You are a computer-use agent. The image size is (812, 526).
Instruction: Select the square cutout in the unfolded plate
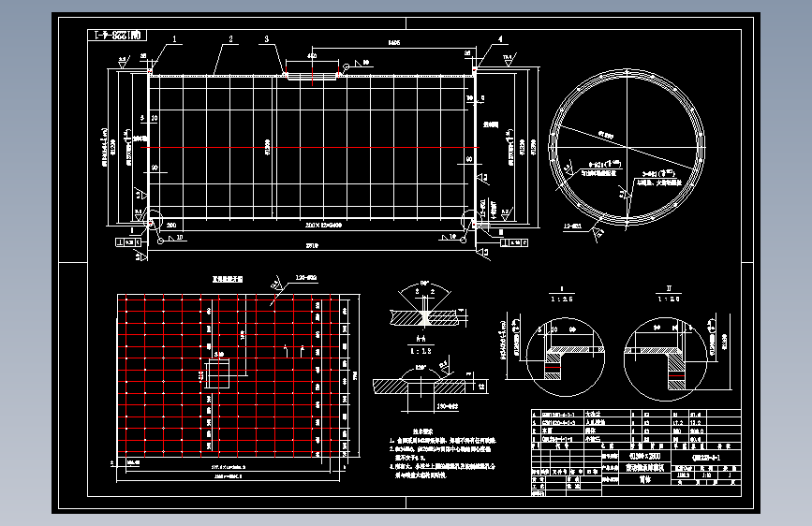coord(217,374)
